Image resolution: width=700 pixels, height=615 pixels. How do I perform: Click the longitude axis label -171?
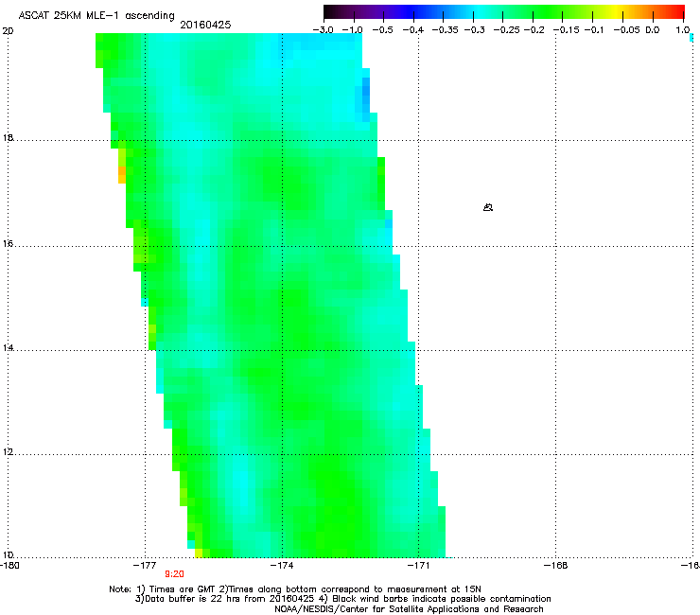coord(418,566)
